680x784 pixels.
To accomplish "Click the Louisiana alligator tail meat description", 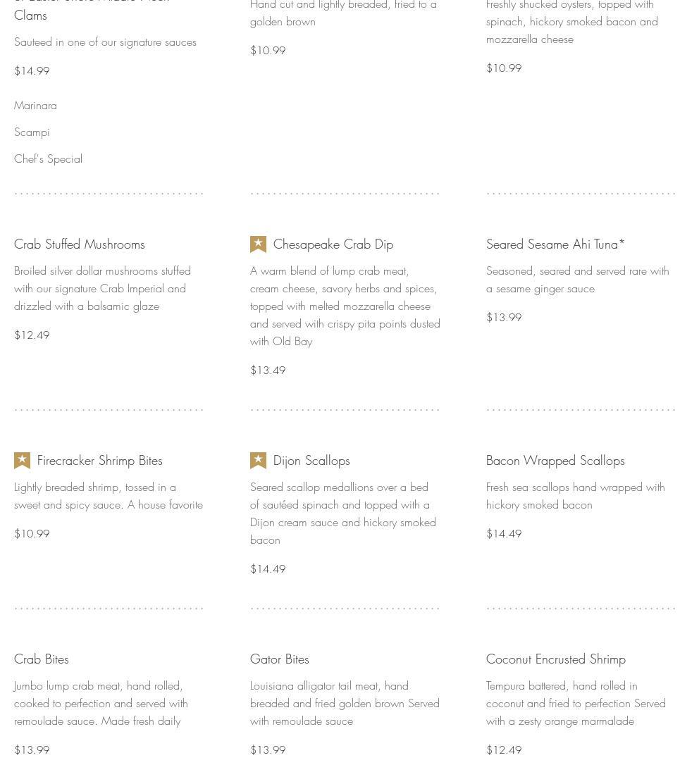I will coord(345,703).
